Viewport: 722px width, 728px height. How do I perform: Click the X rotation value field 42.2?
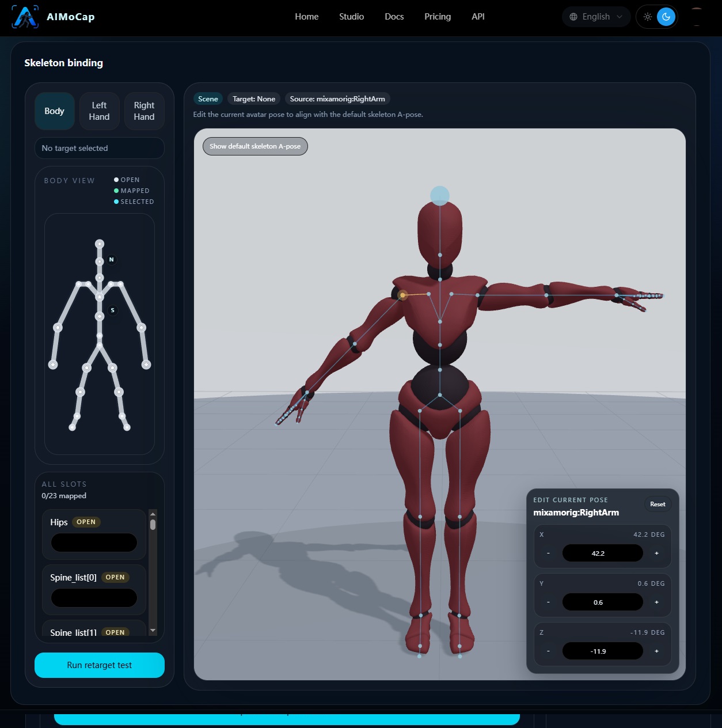point(602,553)
